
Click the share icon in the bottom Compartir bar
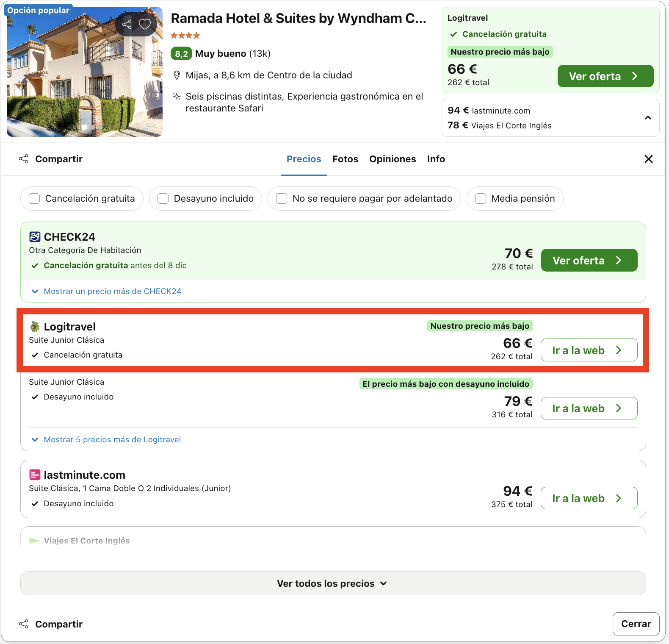[24, 624]
